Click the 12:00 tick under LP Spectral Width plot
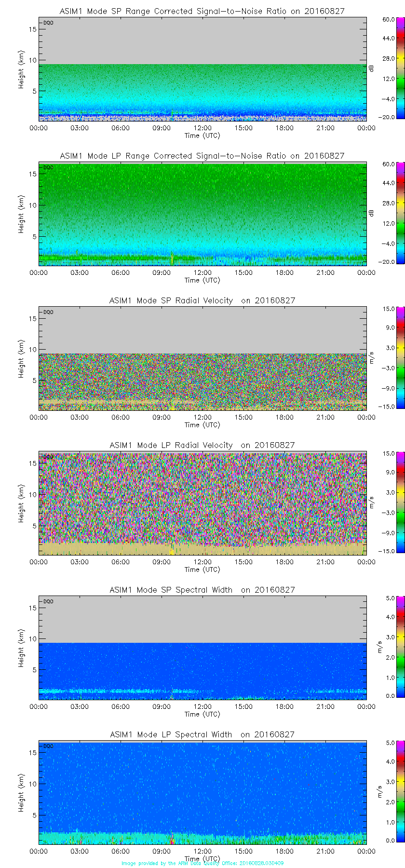The height and width of the screenshot is (868, 405). pyautogui.click(x=202, y=851)
